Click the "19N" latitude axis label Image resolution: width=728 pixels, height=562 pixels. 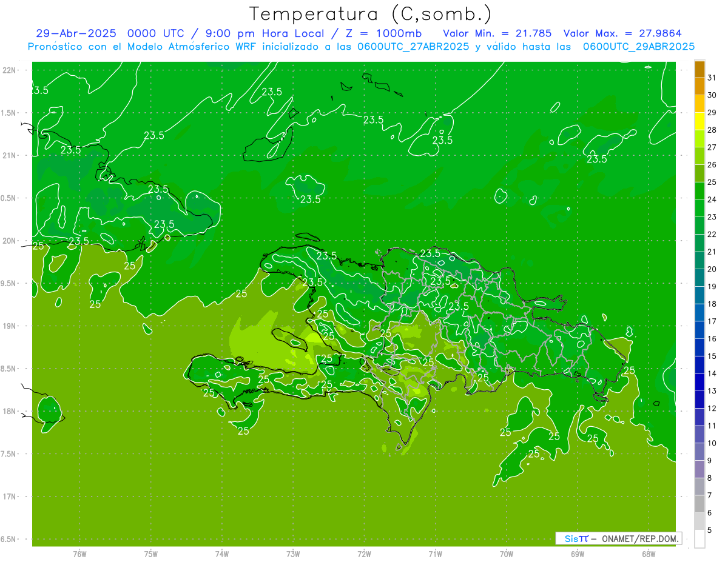pos(10,326)
